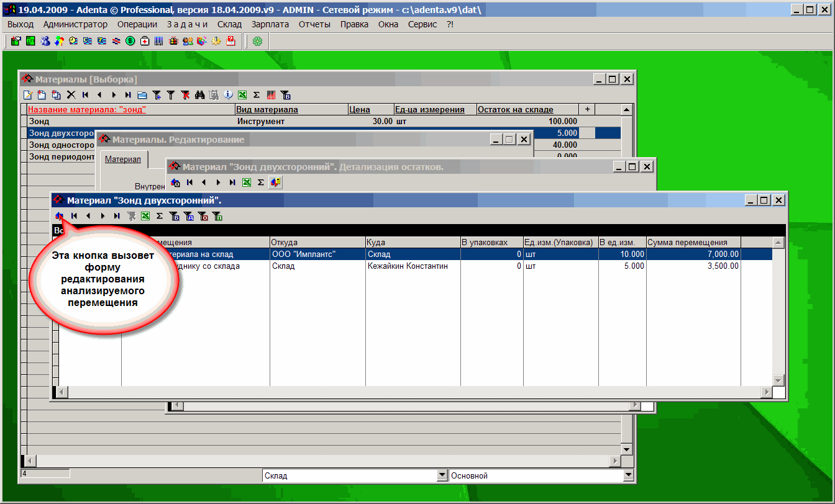Image resolution: width=835 pixels, height=504 pixels.
Task: Open the Отчеты menu
Action: (x=314, y=24)
